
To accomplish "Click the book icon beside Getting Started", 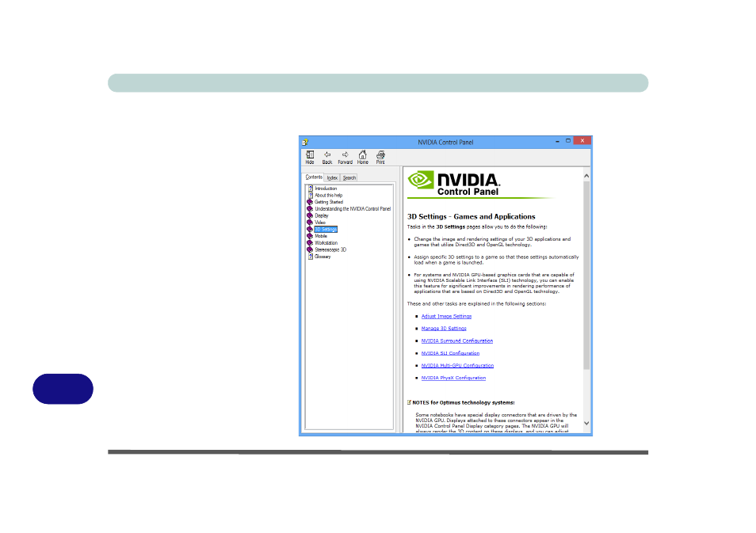I will [x=310, y=202].
